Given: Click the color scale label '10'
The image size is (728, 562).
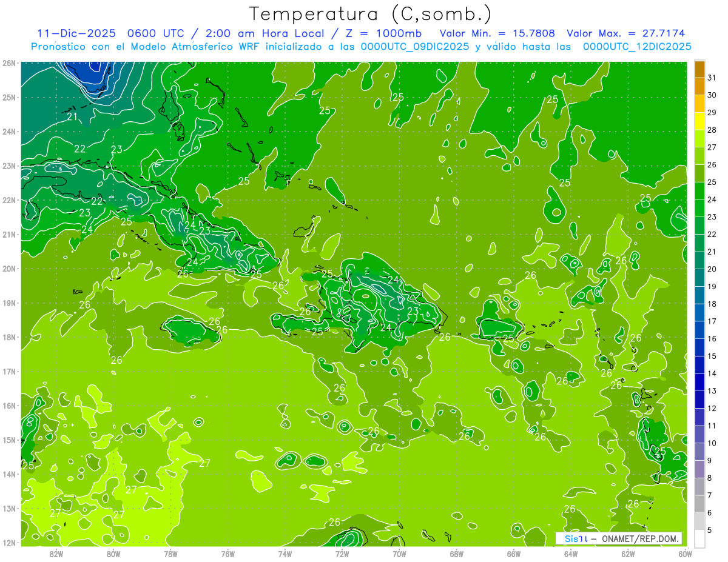Looking at the screenshot, I should (712, 443).
